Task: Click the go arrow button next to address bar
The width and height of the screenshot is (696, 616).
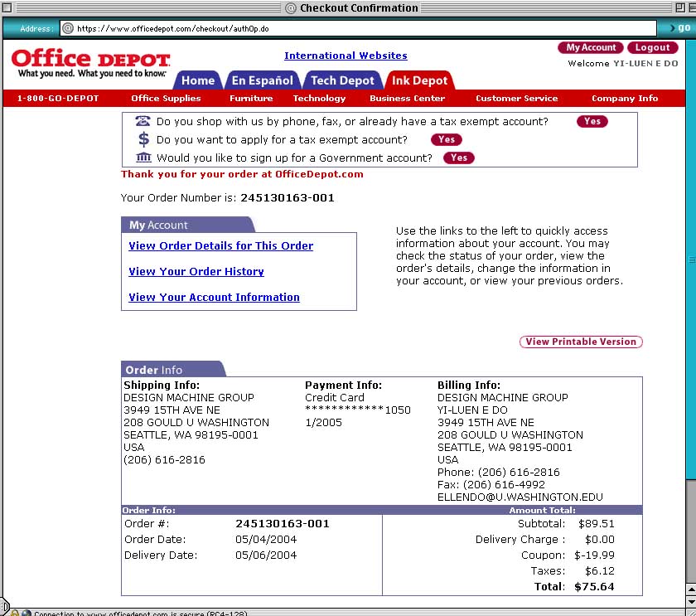Action: point(680,28)
